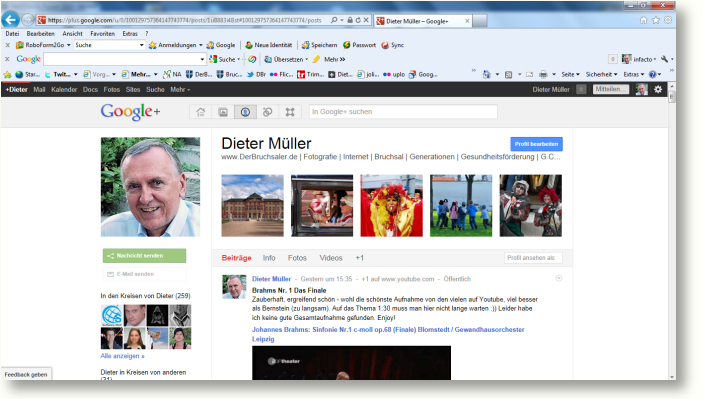Click the RoboForm Sync icon

392,45
